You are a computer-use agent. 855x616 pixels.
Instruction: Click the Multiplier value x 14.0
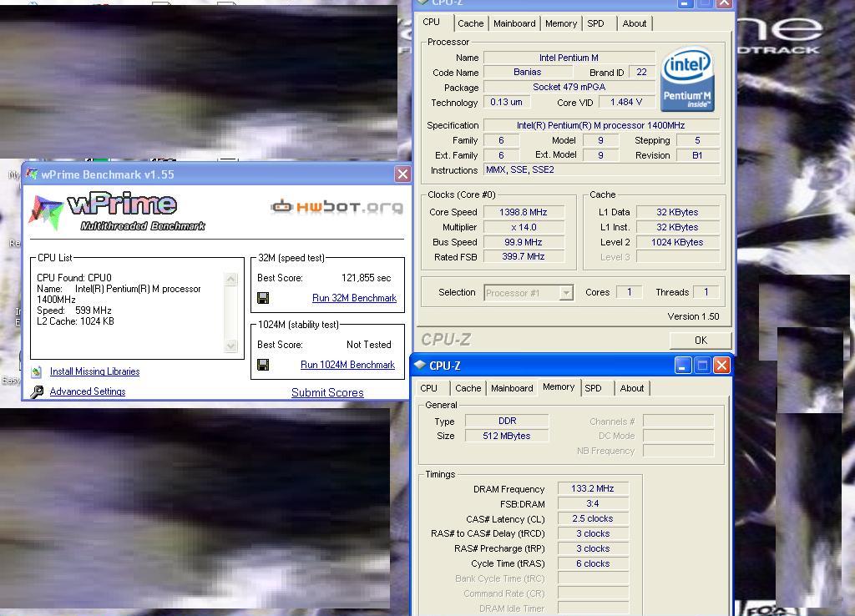(x=524, y=227)
